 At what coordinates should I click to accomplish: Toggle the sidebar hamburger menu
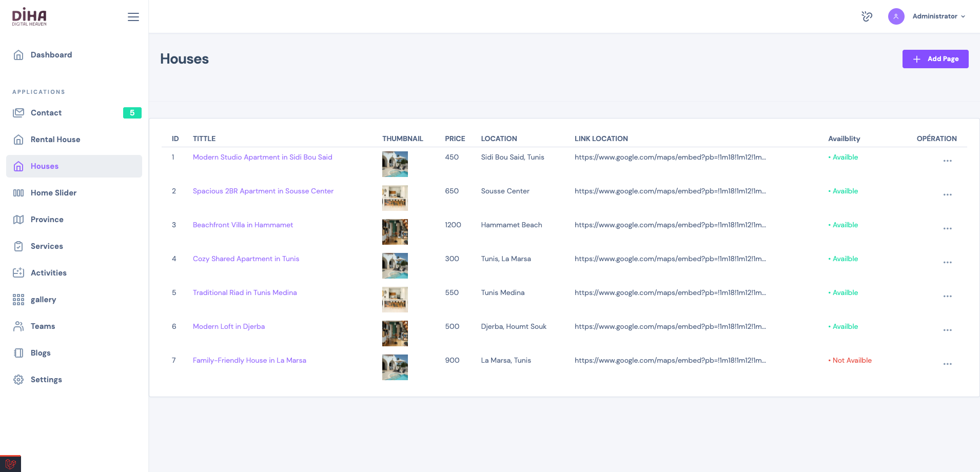[133, 17]
